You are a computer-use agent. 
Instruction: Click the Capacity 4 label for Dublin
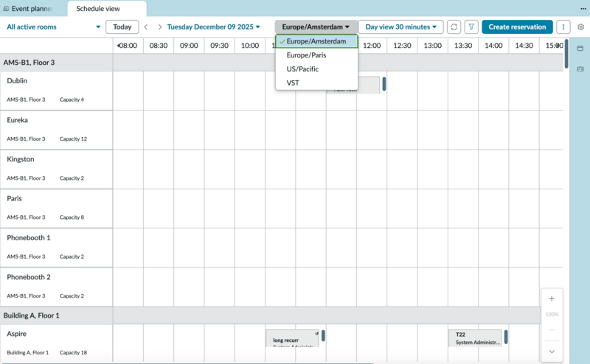click(x=72, y=99)
